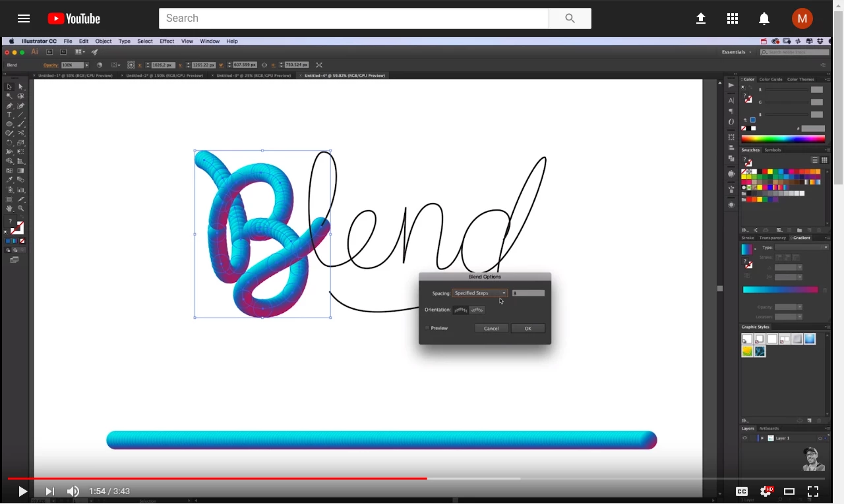Open the Color panel flyout menu
Viewport: 844px width, 504px height.
(827, 80)
